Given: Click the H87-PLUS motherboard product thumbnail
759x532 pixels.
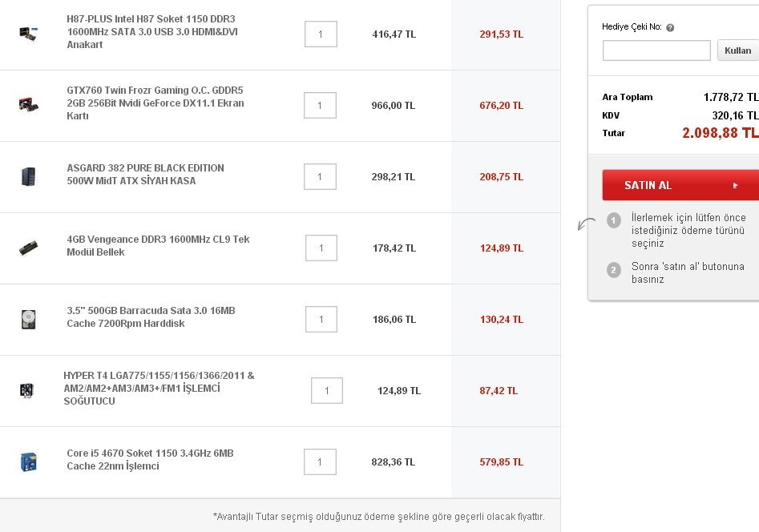Looking at the screenshot, I should click(x=28, y=33).
